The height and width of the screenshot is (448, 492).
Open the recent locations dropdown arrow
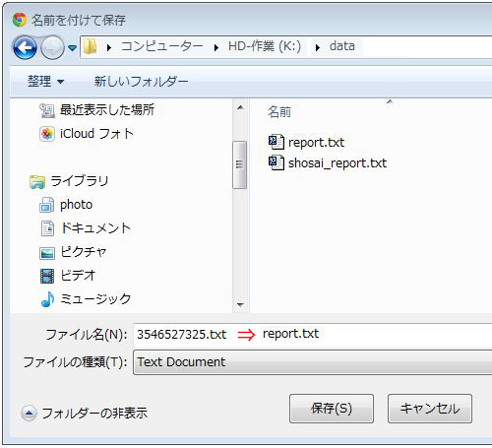72,48
